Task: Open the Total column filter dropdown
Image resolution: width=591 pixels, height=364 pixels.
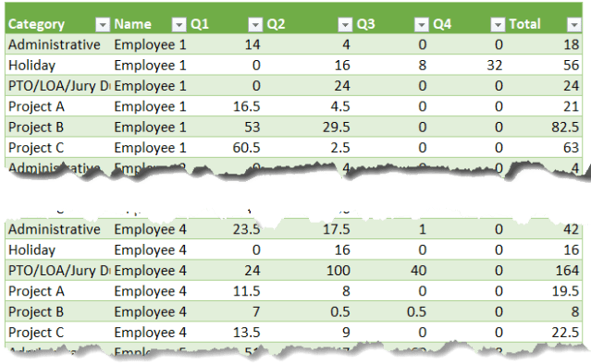Action: click(x=574, y=25)
